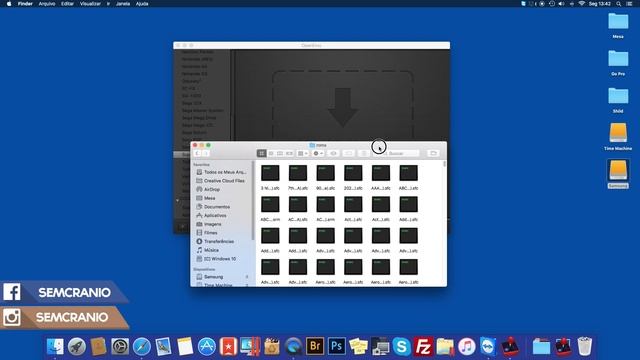Eject the Samsung device in sidebar
Viewport: 640px width, 360px height.
click(x=247, y=277)
